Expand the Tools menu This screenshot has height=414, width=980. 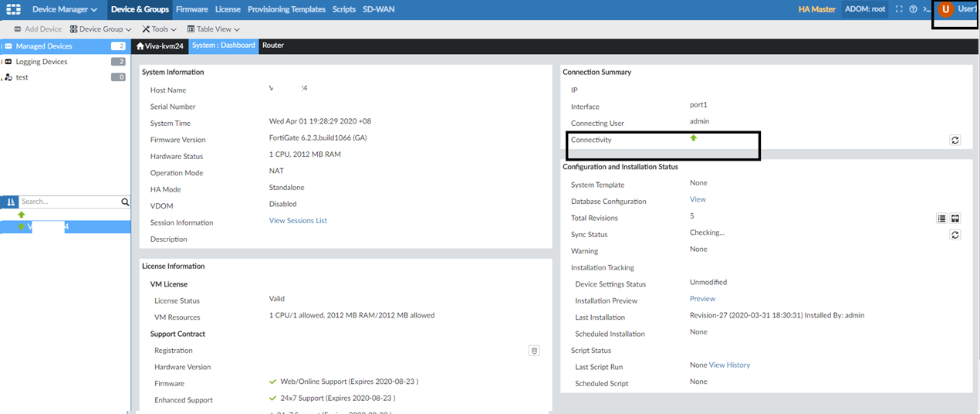159,29
